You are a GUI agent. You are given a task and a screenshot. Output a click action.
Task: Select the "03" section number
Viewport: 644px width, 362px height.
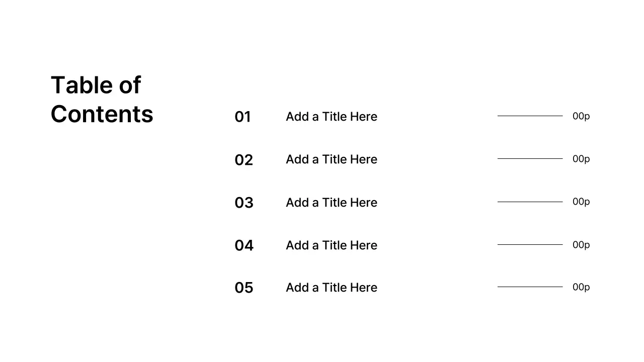(x=244, y=203)
